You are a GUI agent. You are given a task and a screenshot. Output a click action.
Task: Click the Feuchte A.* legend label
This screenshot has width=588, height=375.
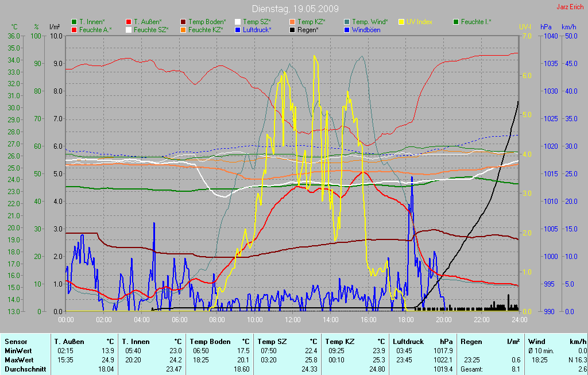point(95,29)
